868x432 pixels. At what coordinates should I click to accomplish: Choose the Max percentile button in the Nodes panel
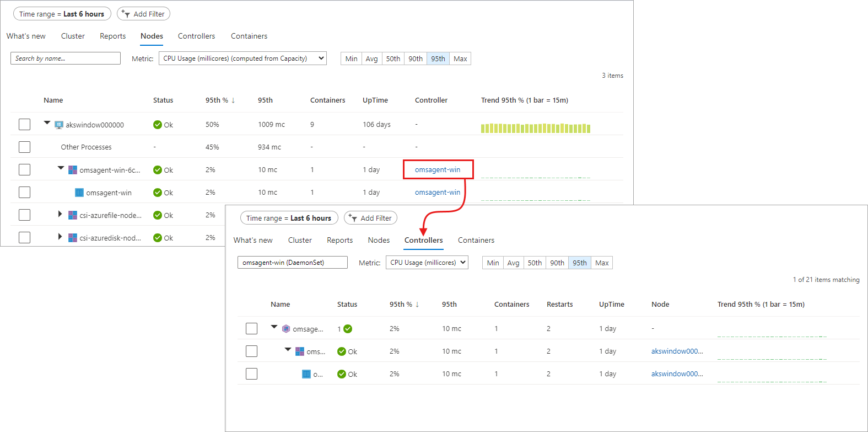[460, 59]
